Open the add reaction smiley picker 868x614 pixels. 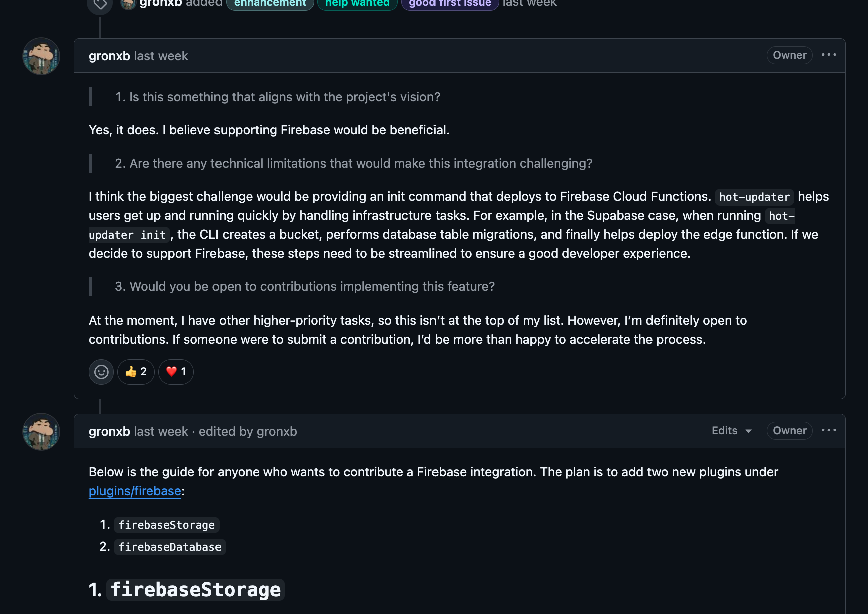[x=101, y=372]
